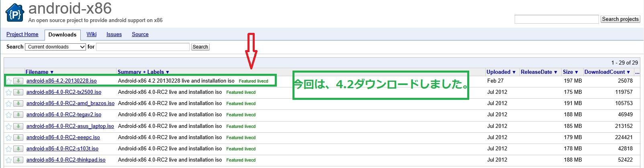Open the Uploaded column sort menu
The image size is (644, 168).
pyautogui.click(x=501, y=72)
